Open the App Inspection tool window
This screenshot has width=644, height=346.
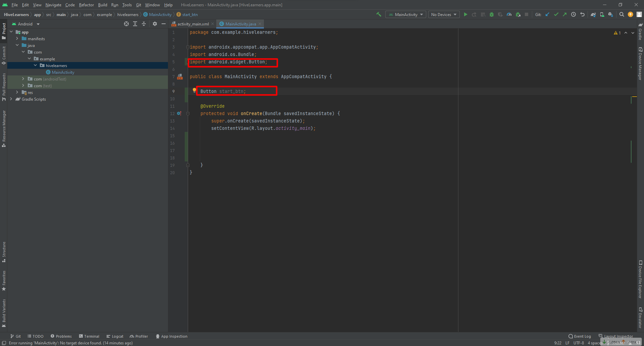click(x=171, y=336)
